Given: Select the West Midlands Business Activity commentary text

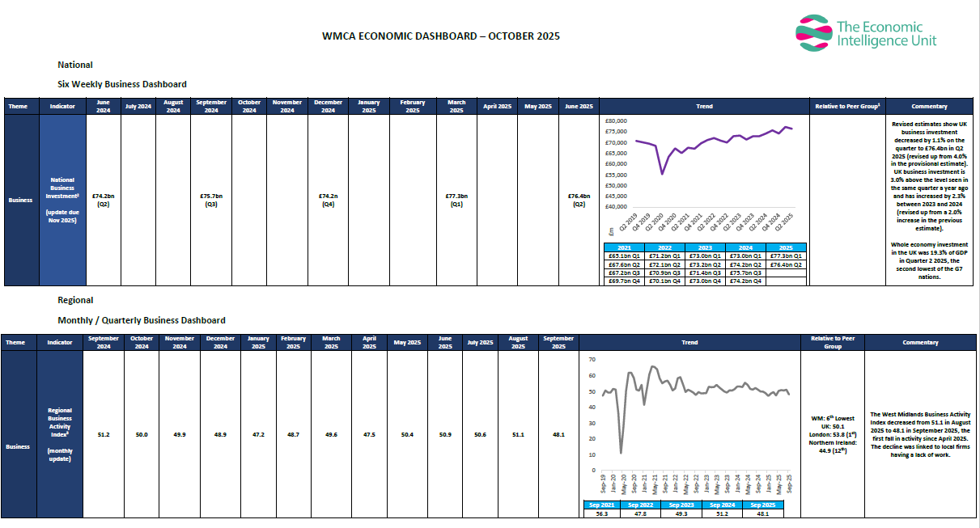Looking at the screenshot, I should pyautogui.click(x=920, y=435).
